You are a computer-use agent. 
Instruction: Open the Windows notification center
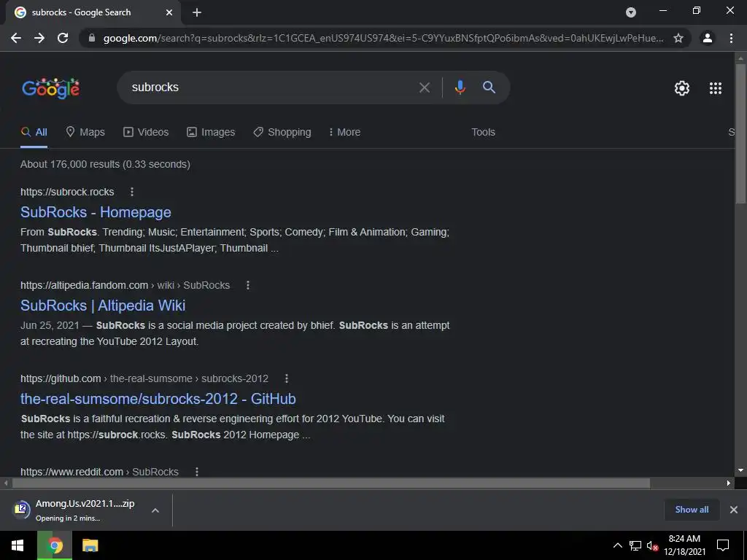click(723, 545)
